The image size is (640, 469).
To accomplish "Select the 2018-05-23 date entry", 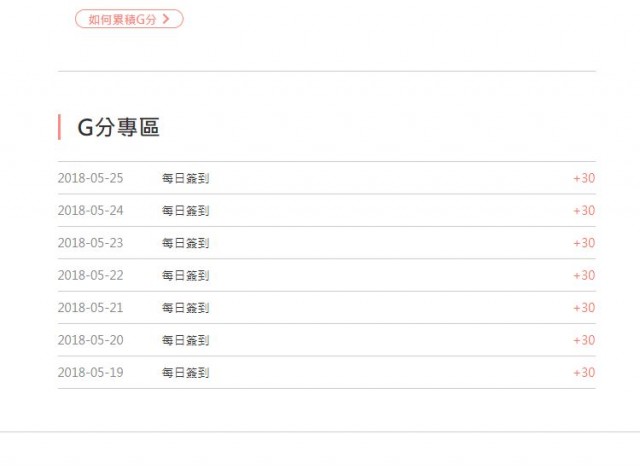I will click(x=91, y=243).
